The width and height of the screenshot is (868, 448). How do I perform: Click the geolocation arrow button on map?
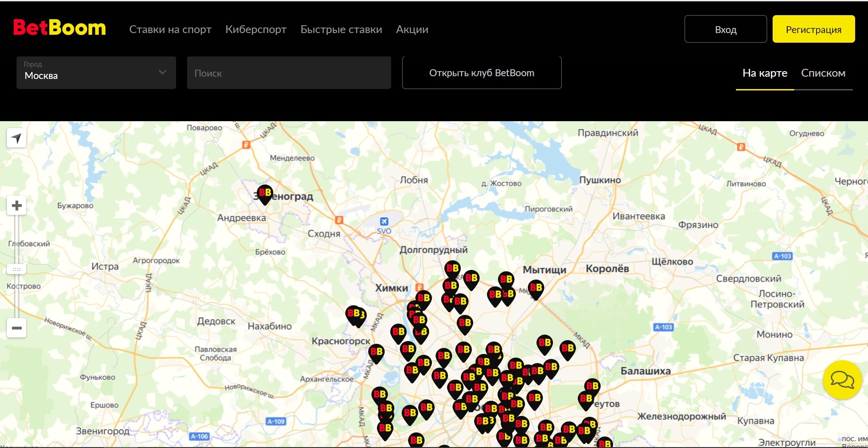coord(17,138)
